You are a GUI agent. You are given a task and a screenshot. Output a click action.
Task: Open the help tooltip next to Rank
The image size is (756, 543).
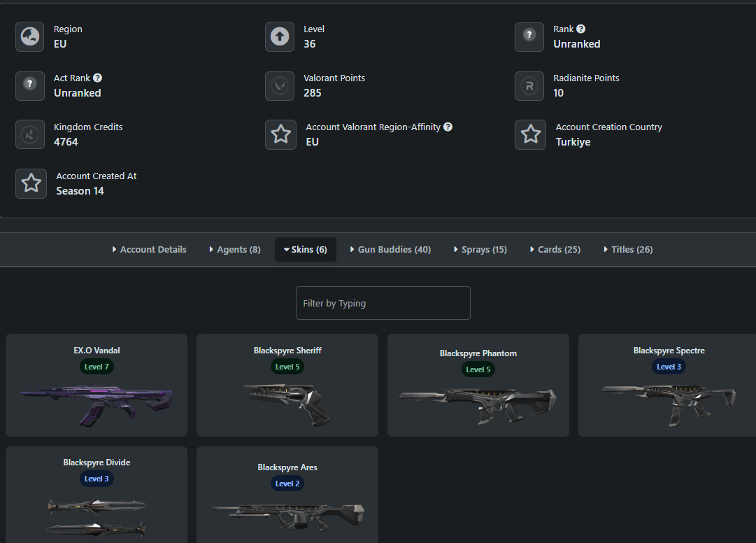(581, 29)
